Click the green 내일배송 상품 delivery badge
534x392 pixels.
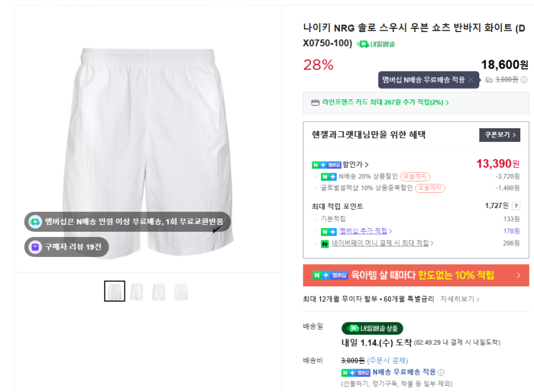372,328
